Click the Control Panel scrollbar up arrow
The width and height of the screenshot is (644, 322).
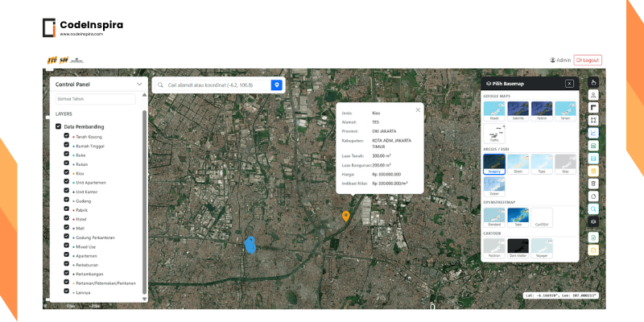click(x=144, y=95)
